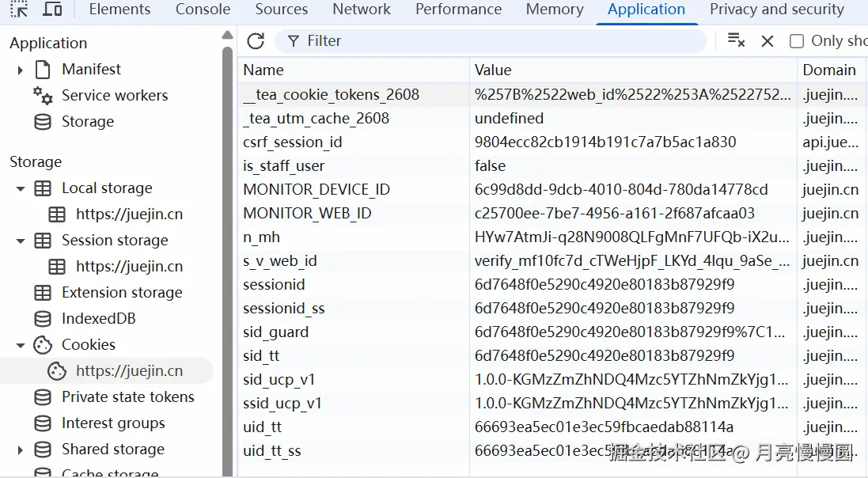This screenshot has height=478, width=868.
Task: Select https://juejin.cn under Cookies
Action: (x=129, y=370)
